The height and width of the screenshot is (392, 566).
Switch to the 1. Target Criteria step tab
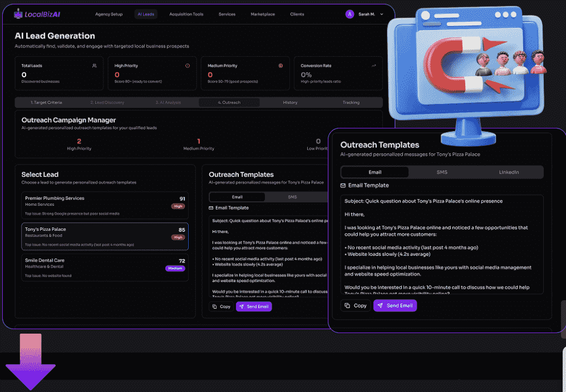46,102
